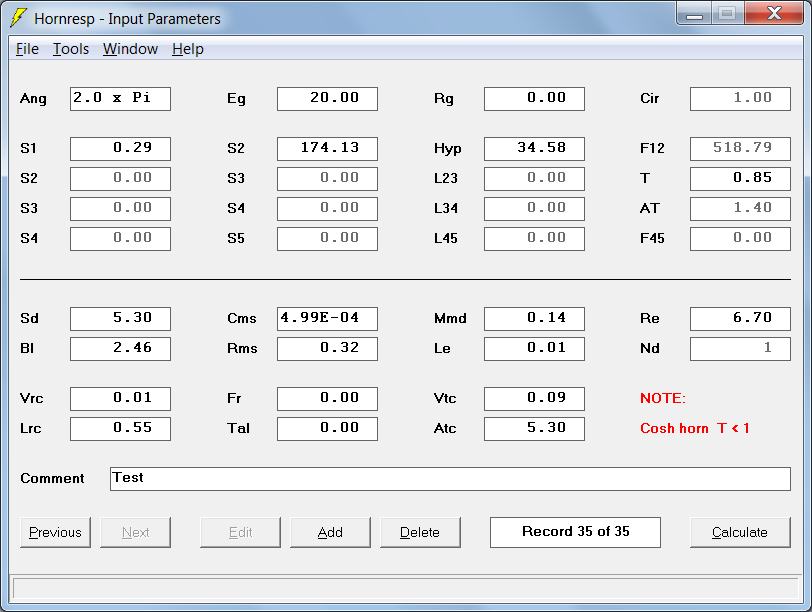Open the Tools menu

71,49
